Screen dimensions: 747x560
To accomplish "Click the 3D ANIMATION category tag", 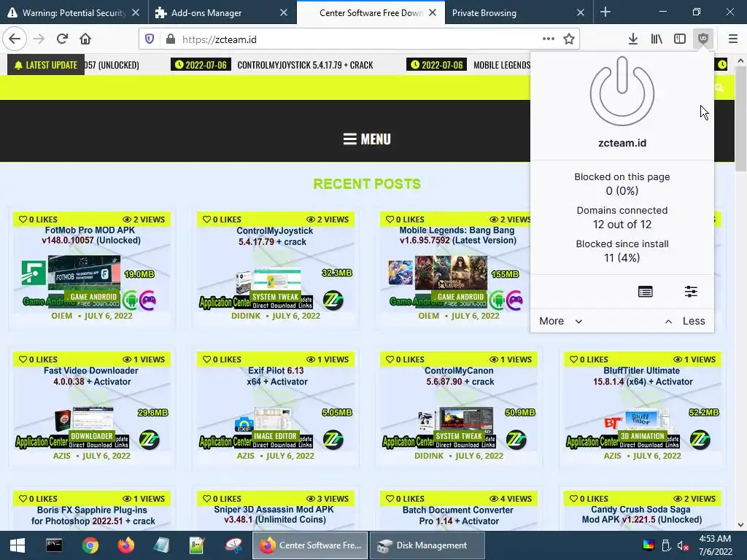I will (642, 436).
